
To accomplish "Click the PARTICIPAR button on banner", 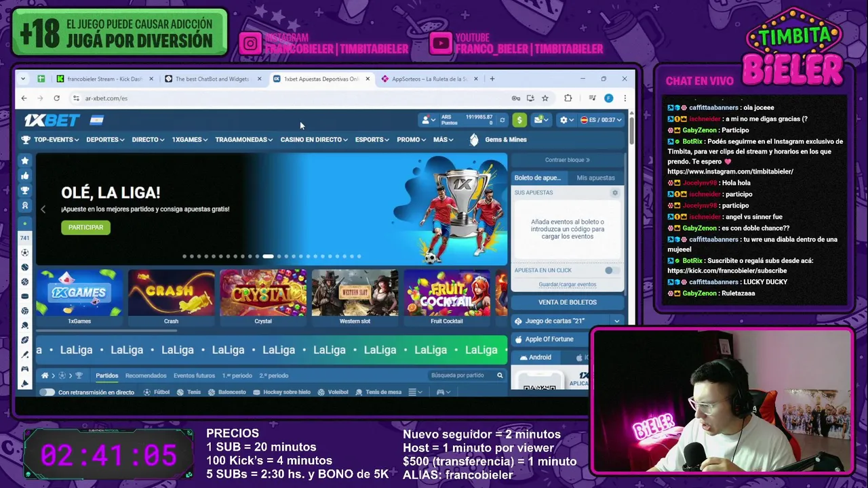I will [x=85, y=228].
